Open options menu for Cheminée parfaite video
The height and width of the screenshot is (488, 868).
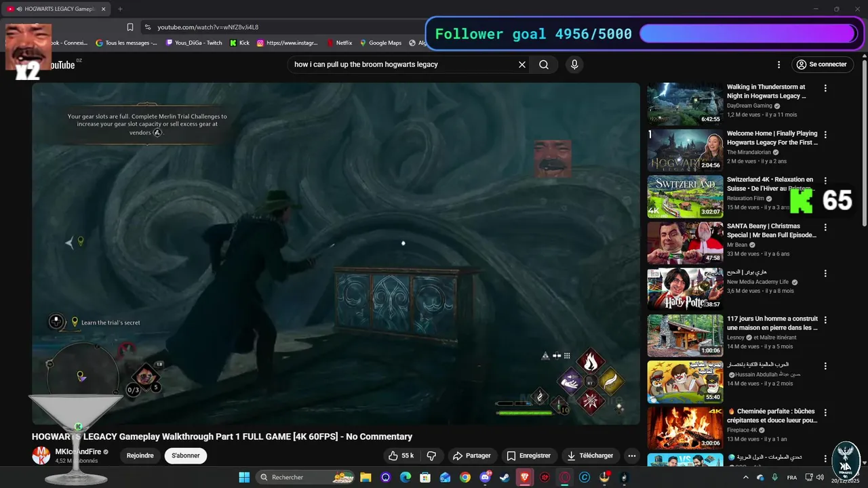825,412
